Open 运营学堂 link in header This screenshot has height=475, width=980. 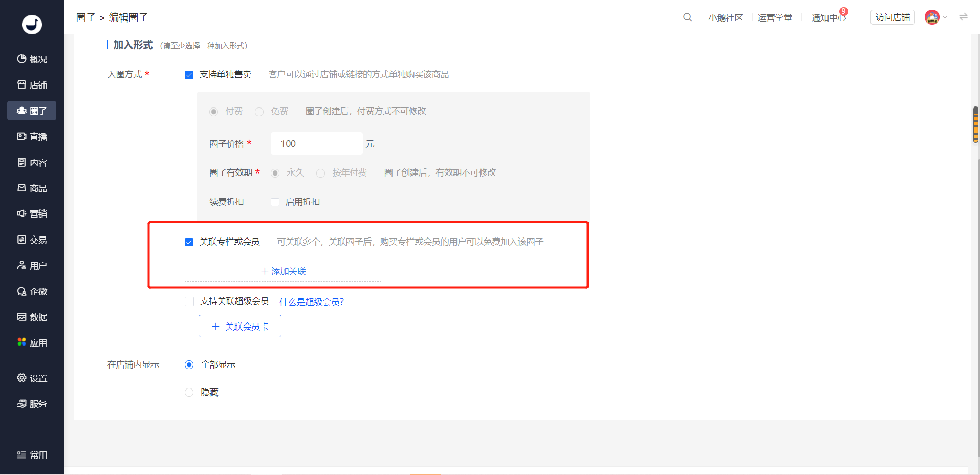pos(774,18)
